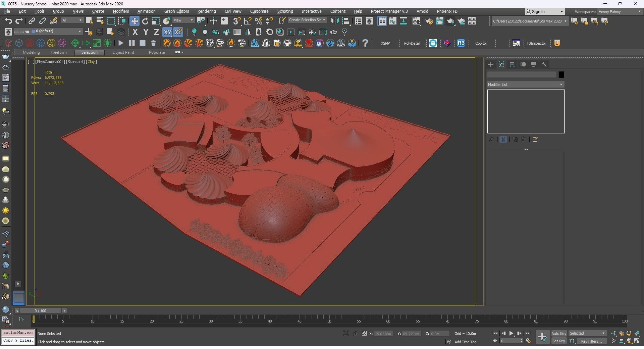The image size is (644, 349).
Task: Open the Rendering menu
Action: (x=206, y=11)
